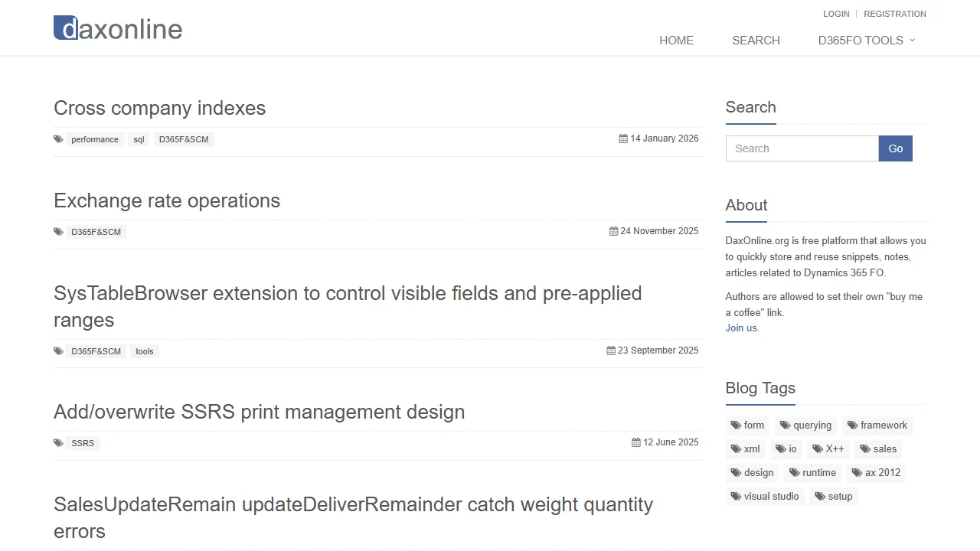Click the calendar icon next to 24 November 2025

coord(612,230)
